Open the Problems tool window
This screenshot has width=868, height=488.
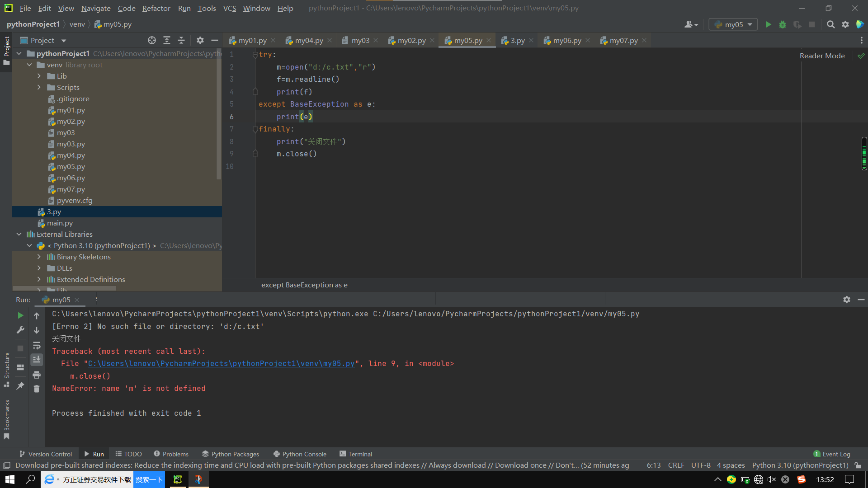point(171,454)
